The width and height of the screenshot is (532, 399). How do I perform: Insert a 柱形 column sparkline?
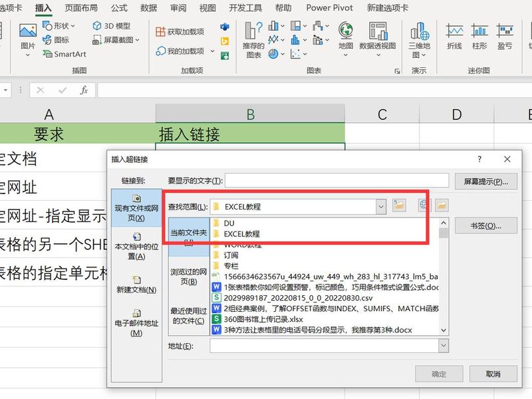479,37
